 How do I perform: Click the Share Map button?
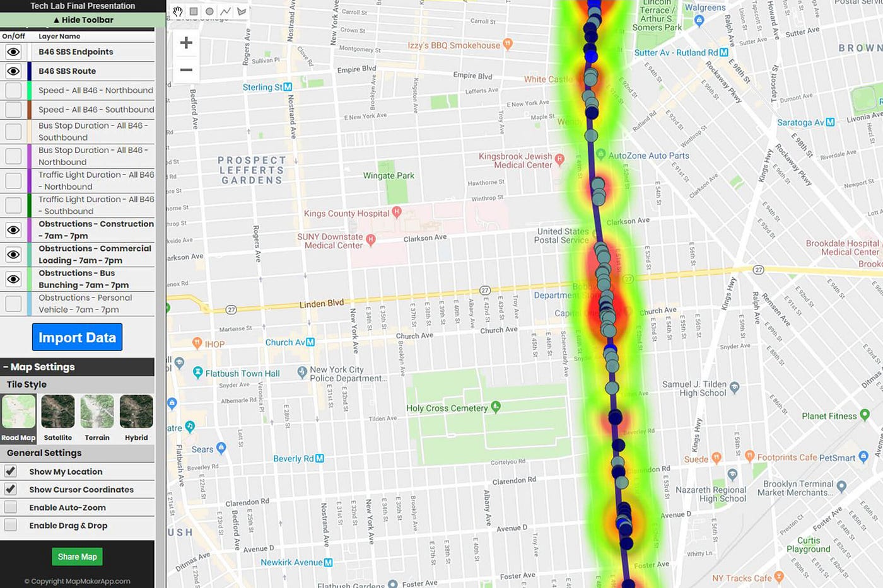pyautogui.click(x=77, y=556)
